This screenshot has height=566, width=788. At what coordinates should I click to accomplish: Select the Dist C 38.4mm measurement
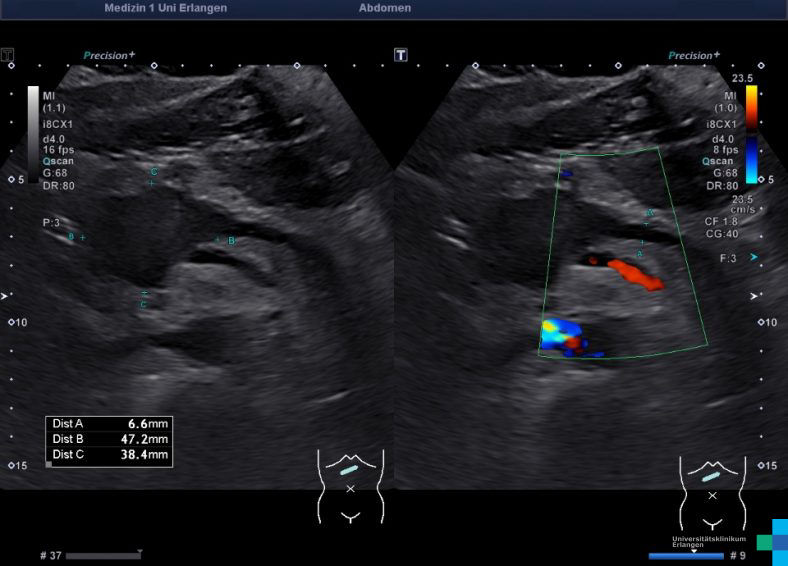[x=109, y=454]
